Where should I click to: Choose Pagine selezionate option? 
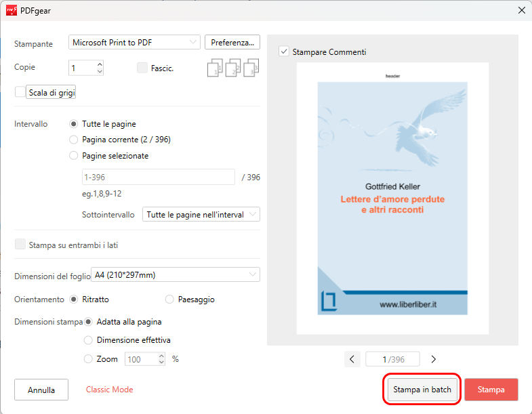(74, 155)
